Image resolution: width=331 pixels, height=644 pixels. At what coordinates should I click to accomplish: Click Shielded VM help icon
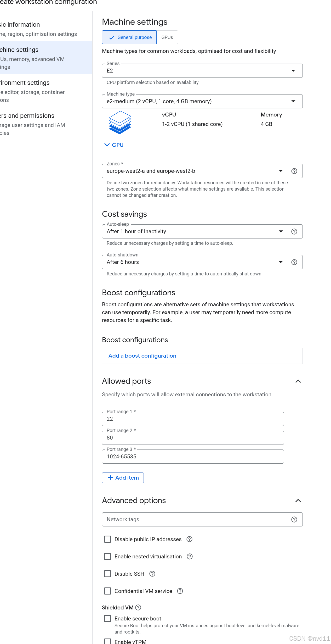coord(138,607)
